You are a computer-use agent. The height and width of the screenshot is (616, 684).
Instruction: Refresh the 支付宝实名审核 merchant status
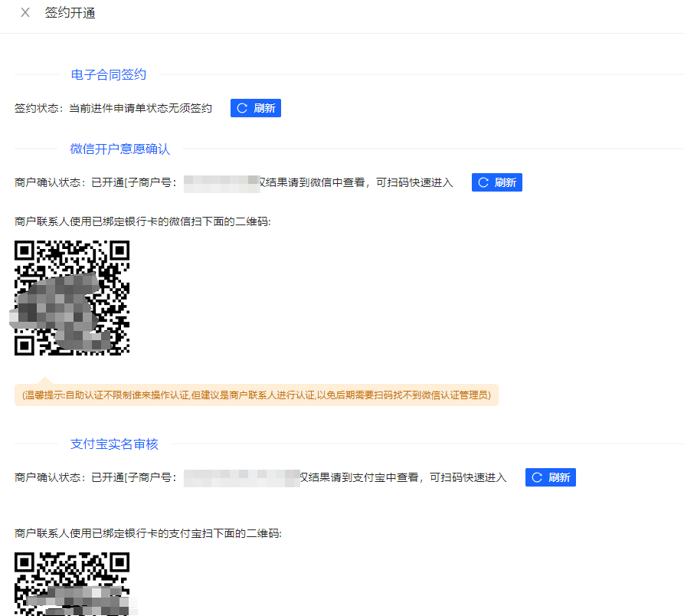[550, 477]
